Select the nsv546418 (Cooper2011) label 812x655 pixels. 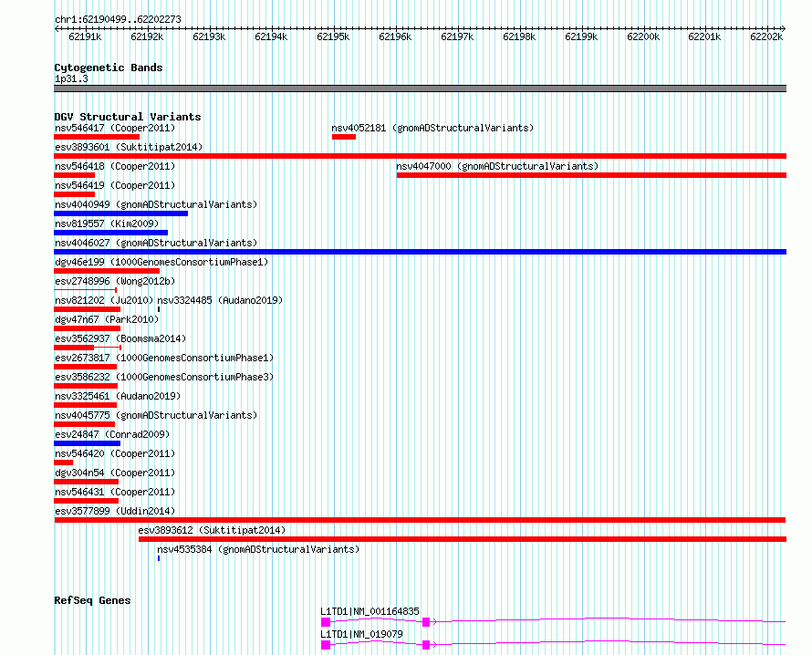[x=115, y=166]
